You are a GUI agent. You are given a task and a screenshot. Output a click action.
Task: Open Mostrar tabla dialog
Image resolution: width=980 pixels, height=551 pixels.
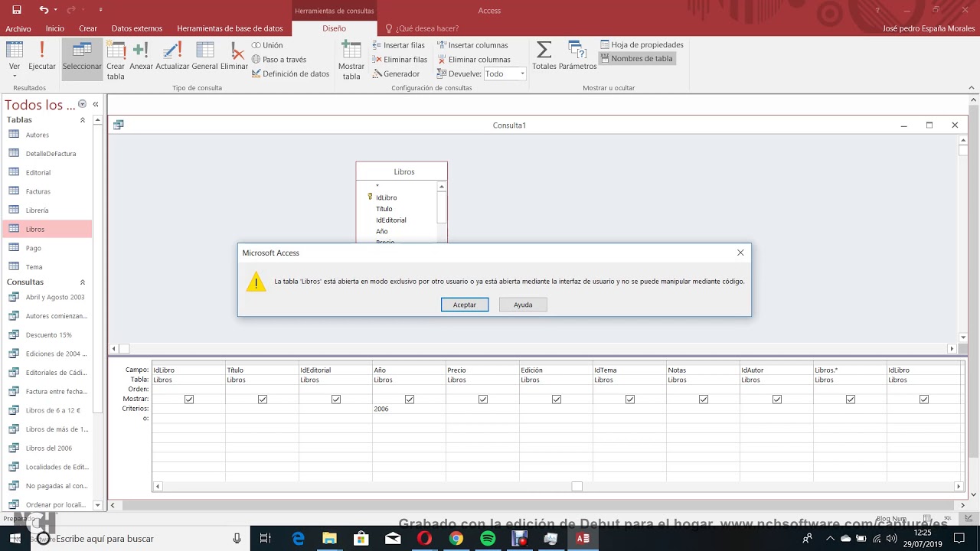tap(351, 60)
